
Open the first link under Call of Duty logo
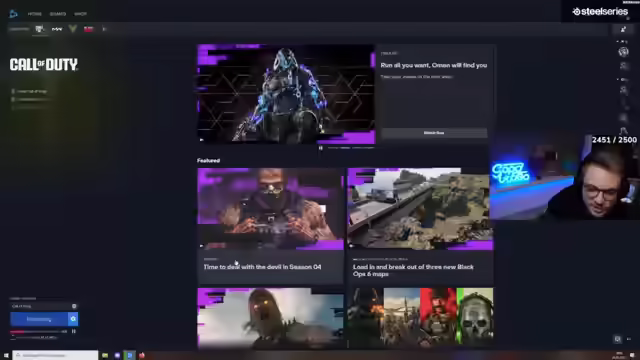coord(30,91)
